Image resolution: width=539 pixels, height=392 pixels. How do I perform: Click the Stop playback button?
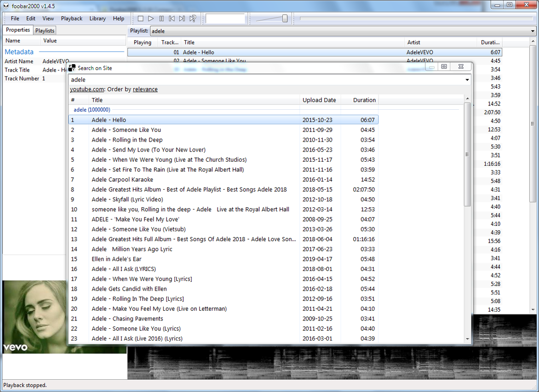tap(140, 19)
